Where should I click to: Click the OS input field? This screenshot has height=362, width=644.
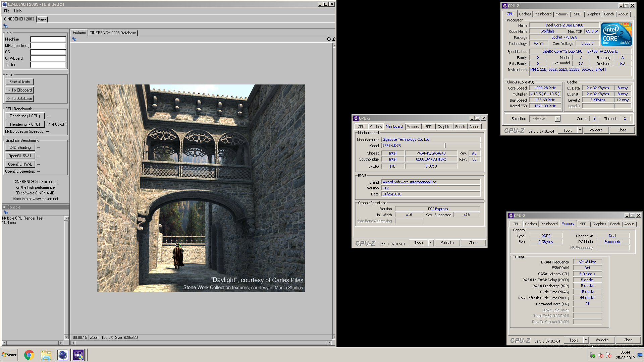(x=48, y=52)
